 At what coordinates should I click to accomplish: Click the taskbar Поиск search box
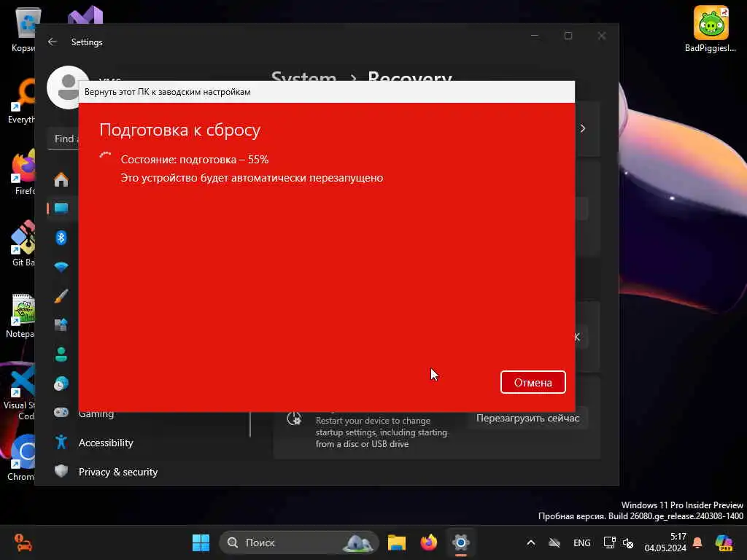point(298,542)
